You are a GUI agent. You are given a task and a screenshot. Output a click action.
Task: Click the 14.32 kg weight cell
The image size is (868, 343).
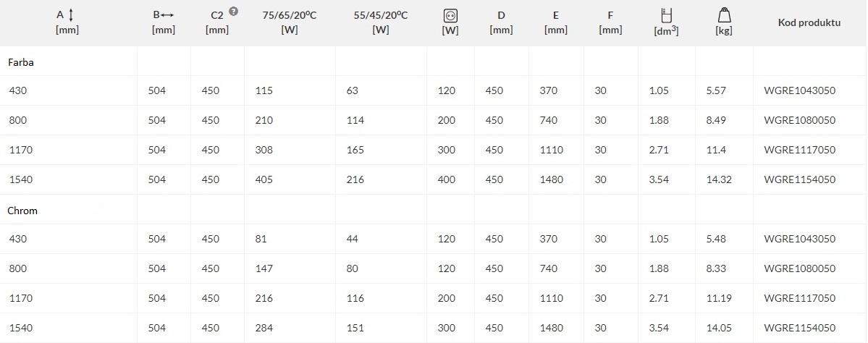click(x=719, y=179)
